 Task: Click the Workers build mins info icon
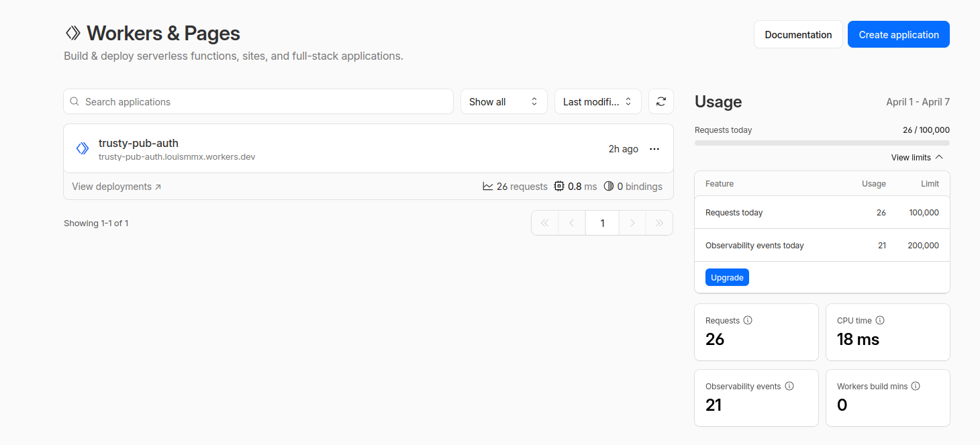pos(916,387)
